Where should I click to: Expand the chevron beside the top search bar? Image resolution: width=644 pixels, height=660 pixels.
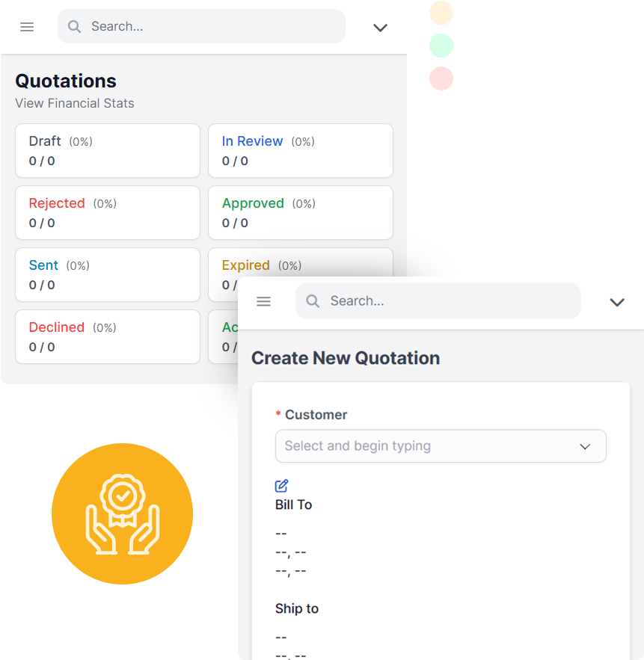click(x=380, y=28)
